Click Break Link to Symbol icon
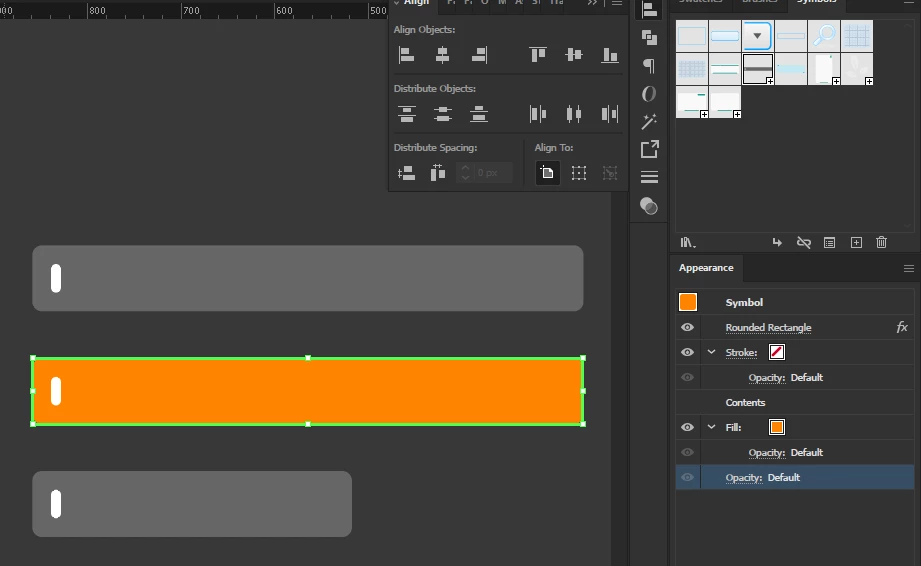Image resolution: width=921 pixels, height=566 pixels. [804, 242]
